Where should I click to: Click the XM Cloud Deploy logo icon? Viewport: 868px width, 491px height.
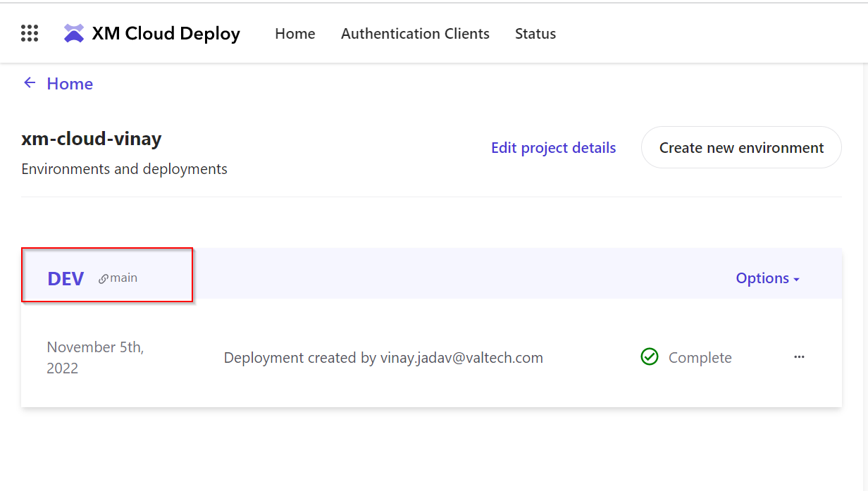[x=73, y=33]
